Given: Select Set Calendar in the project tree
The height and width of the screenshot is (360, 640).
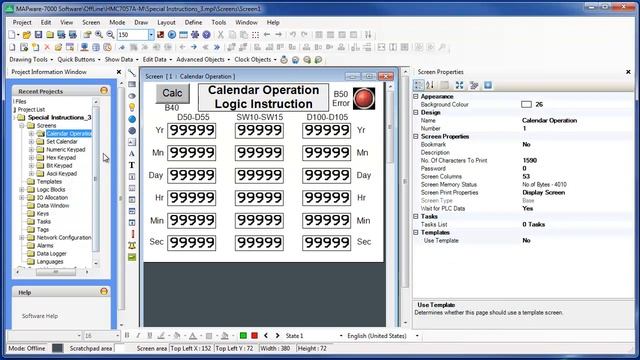Looking at the screenshot, I should (x=62, y=141).
